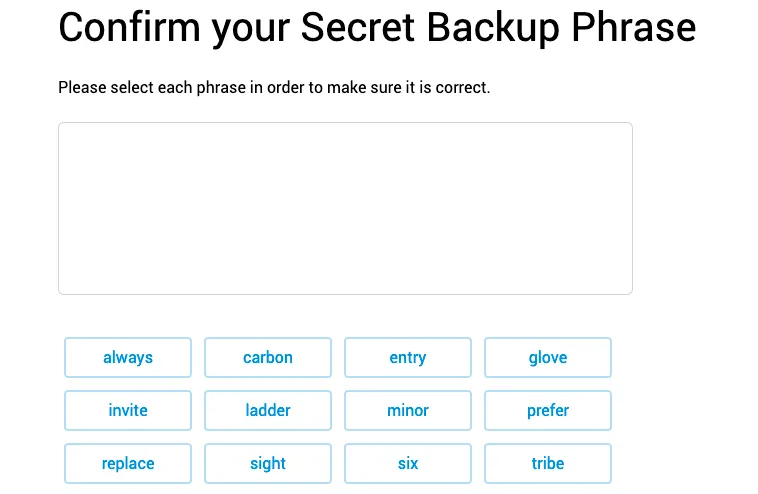Tap the word button between 'invite' and 'minor'
The height and width of the screenshot is (494, 758).
pyautogui.click(x=268, y=410)
